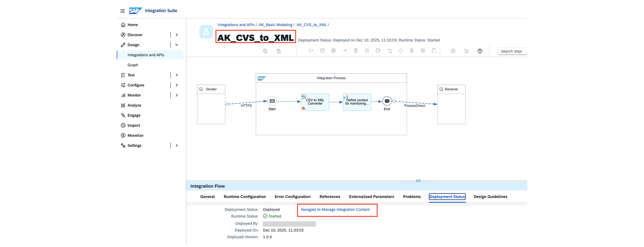Open Inspect in sidebar
Screen dimensions: 644x247
tap(134, 126)
